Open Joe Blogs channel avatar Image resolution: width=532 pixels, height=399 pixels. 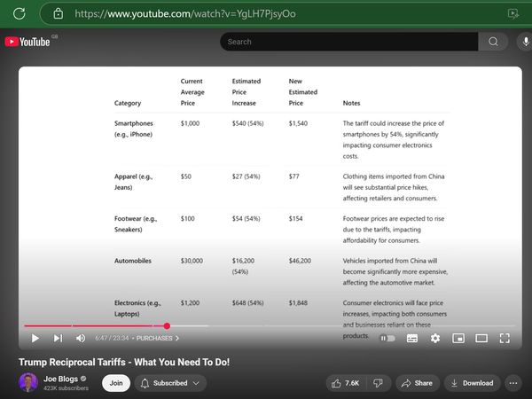pyautogui.click(x=28, y=382)
